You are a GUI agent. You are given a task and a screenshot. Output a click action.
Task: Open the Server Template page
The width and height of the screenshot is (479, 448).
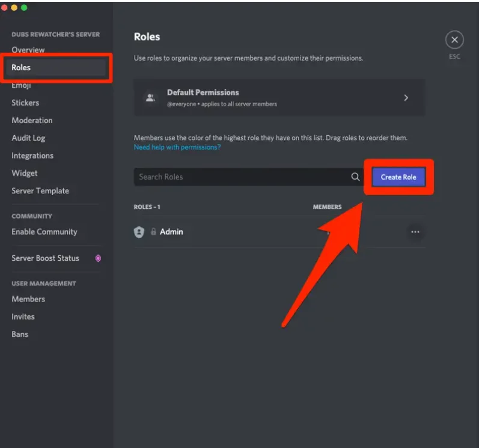40,191
